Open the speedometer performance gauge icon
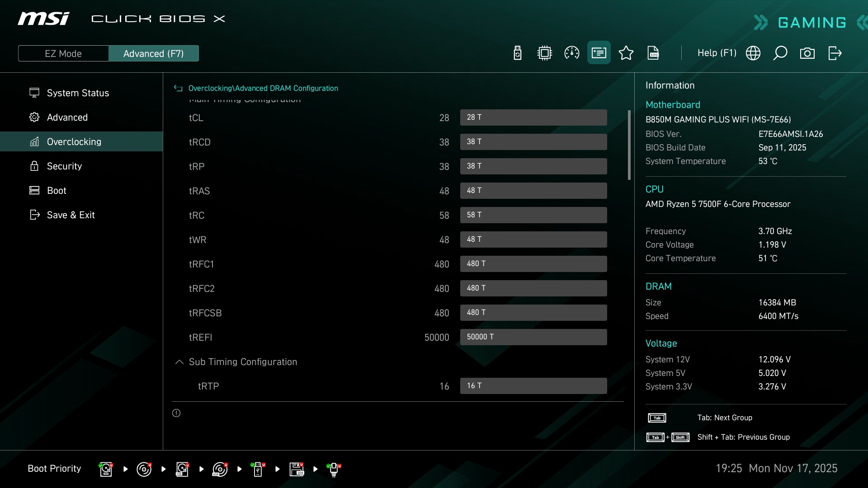This screenshot has height=488, width=868. click(572, 53)
